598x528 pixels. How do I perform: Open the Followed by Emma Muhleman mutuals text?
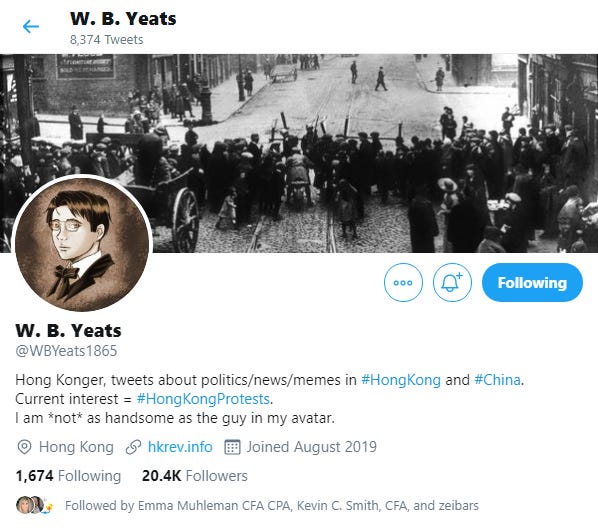272,505
